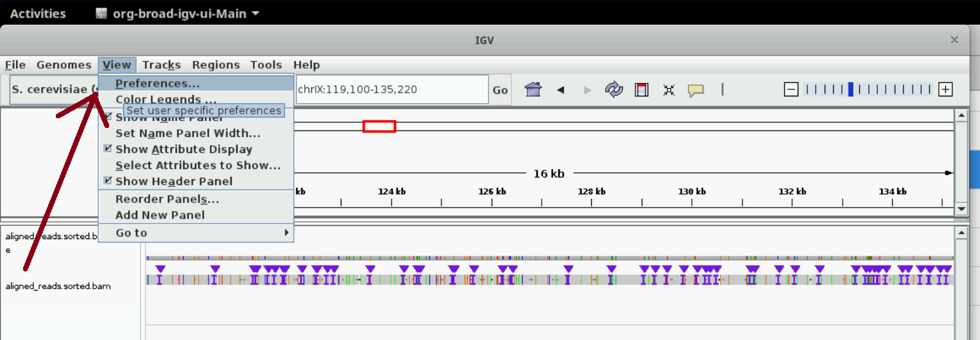Click the up arrow of the header panel scrollbar
Viewport: 980px width, 340px height.
pyautogui.click(x=961, y=116)
